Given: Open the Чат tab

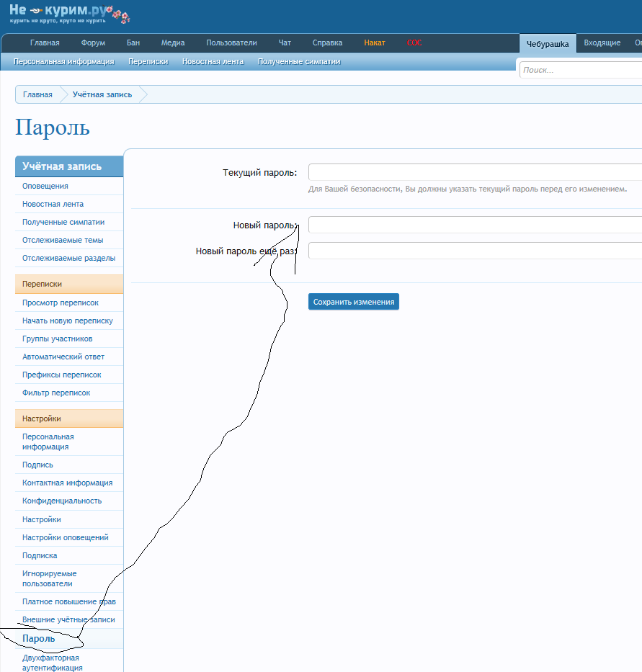Looking at the screenshot, I should pos(285,43).
